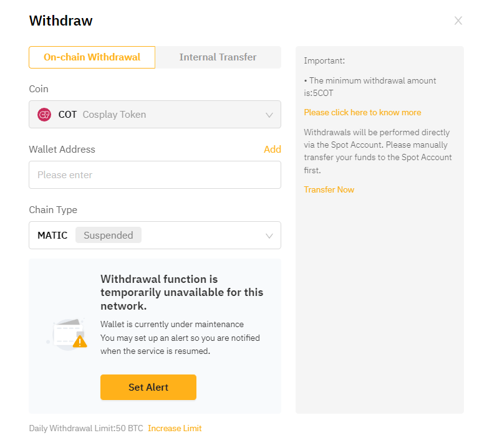Click the wallet maintenance illustration

click(x=67, y=334)
